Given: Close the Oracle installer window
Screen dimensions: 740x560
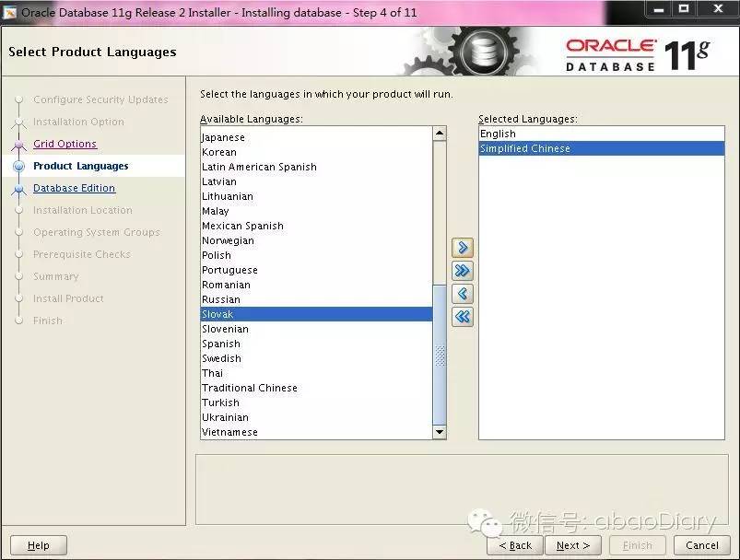Looking at the screenshot, I should click(717, 9).
